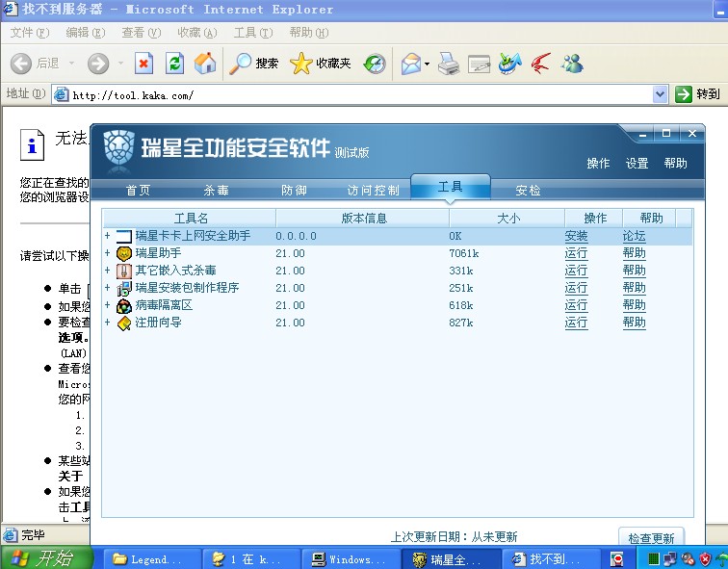728x569 pixels.
Task: Click the network computers tray icon
Action: (670, 558)
